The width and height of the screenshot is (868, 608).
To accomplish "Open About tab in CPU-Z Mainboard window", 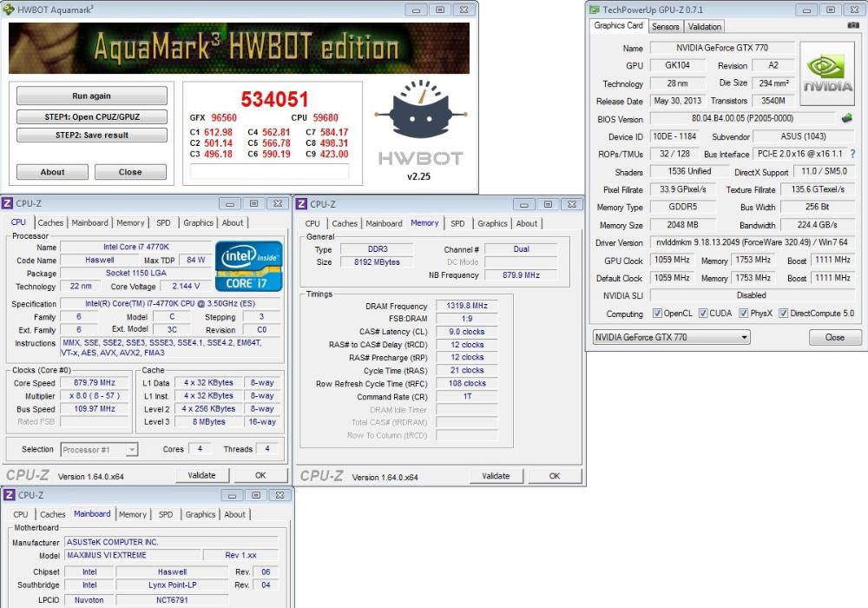I will (234, 514).
